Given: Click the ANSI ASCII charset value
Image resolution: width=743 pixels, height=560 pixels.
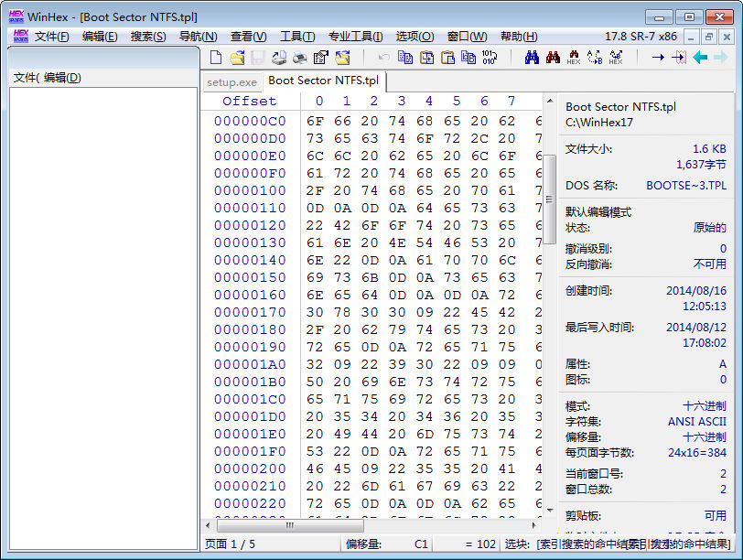Looking at the screenshot, I should (x=697, y=422).
